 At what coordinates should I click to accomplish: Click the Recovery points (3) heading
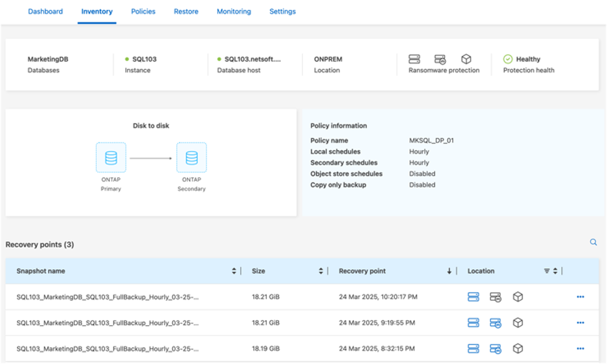[x=39, y=245]
